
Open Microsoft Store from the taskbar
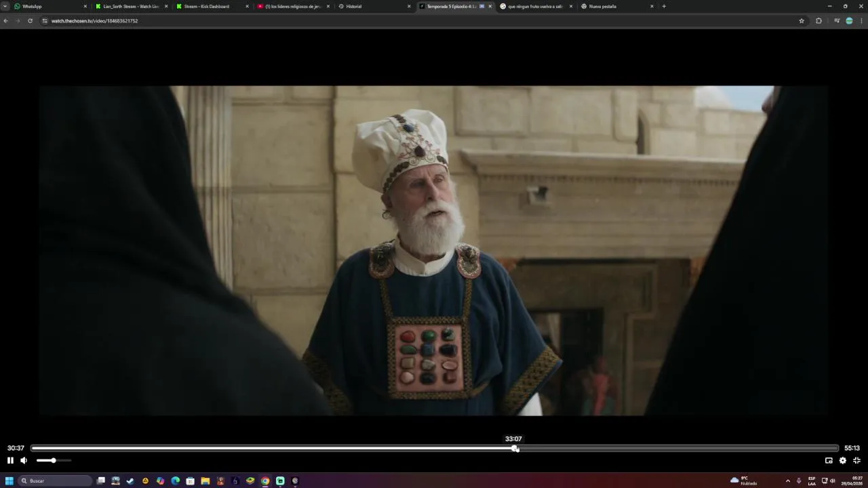click(191, 481)
